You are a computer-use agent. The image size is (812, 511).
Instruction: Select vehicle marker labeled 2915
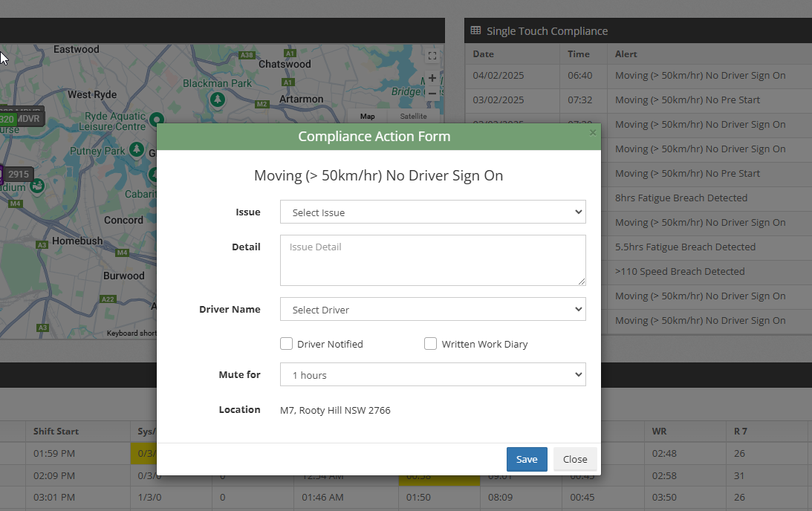click(18, 175)
